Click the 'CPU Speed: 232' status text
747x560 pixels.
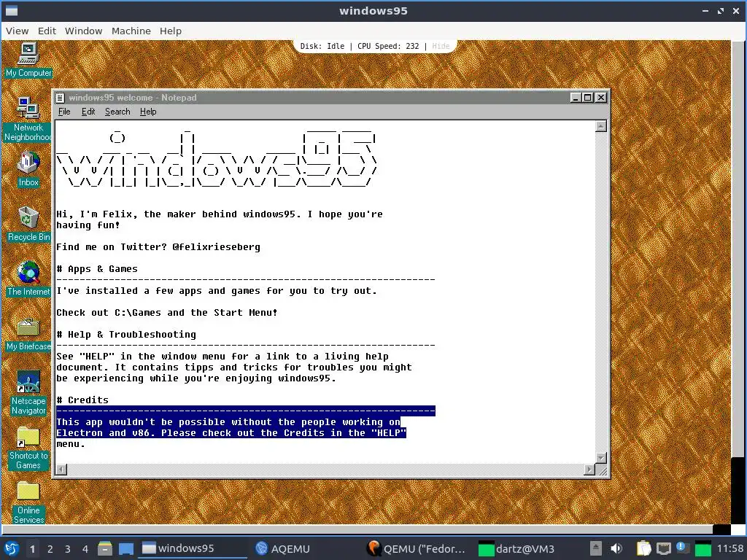[x=388, y=46]
